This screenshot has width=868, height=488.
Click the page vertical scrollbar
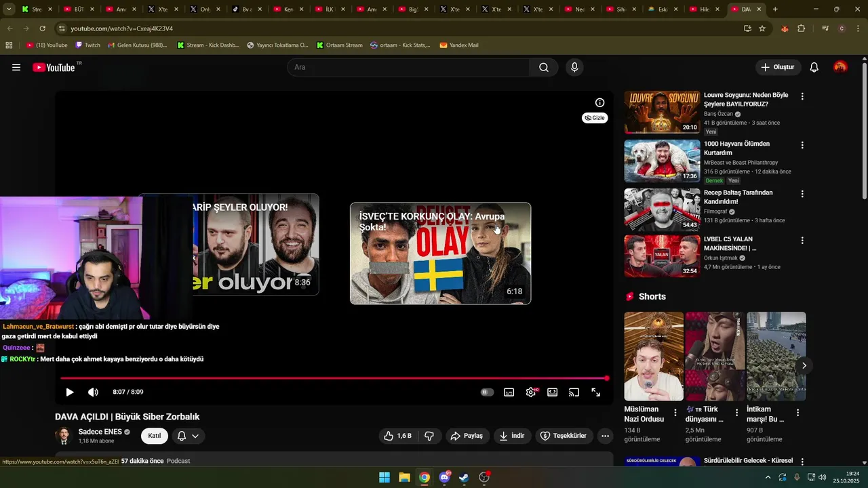click(x=864, y=131)
